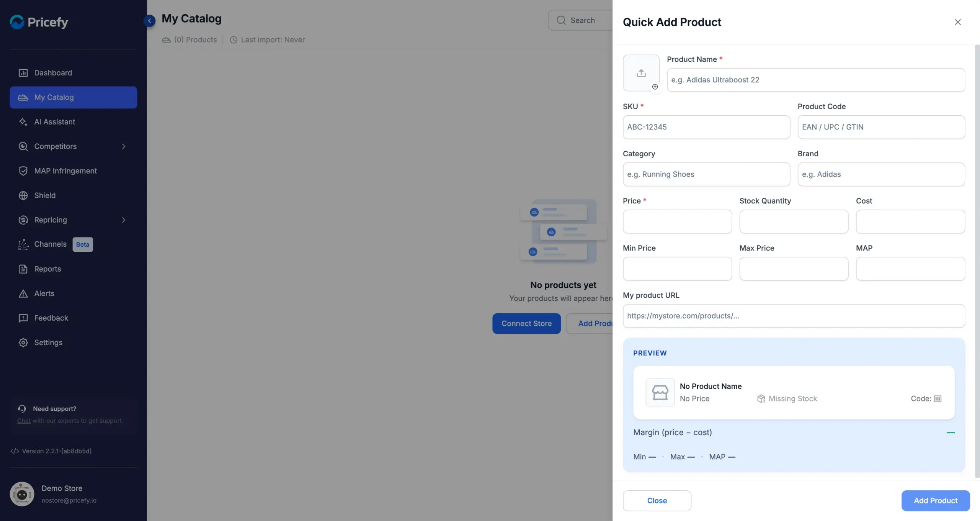Click the code version icon
This screenshot has height=521, width=980.
(x=15, y=451)
